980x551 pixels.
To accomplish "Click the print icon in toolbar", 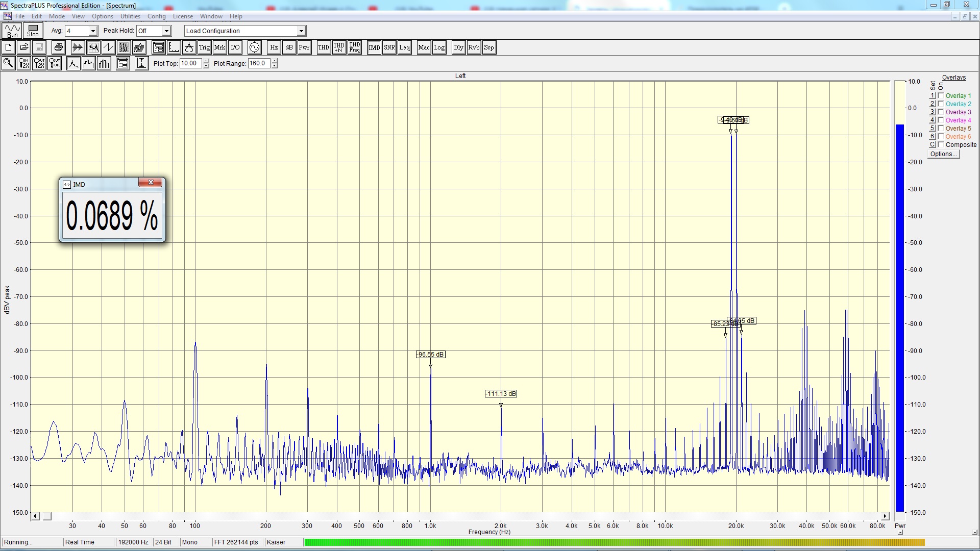I will pyautogui.click(x=59, y=47).
